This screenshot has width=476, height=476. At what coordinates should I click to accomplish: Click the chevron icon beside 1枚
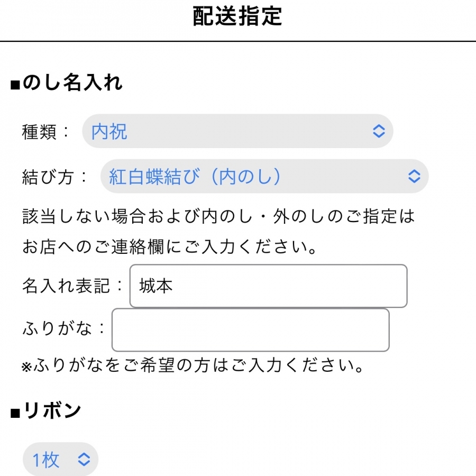[84, 460]
